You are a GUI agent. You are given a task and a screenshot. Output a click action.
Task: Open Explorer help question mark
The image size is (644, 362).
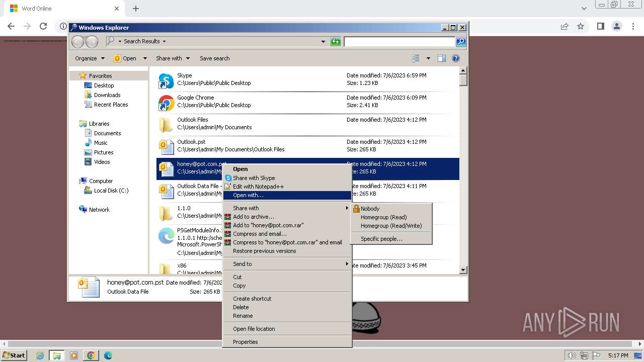(456, 58)
